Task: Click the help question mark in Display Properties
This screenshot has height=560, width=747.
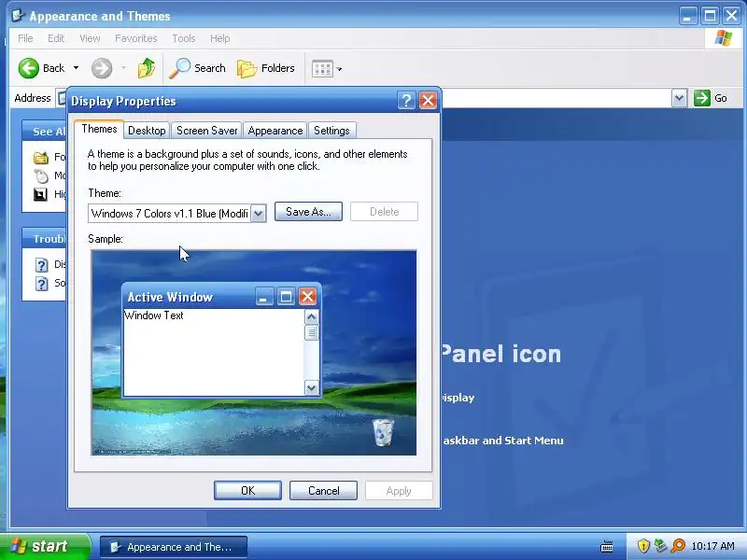Action: [x=406, y=101]
